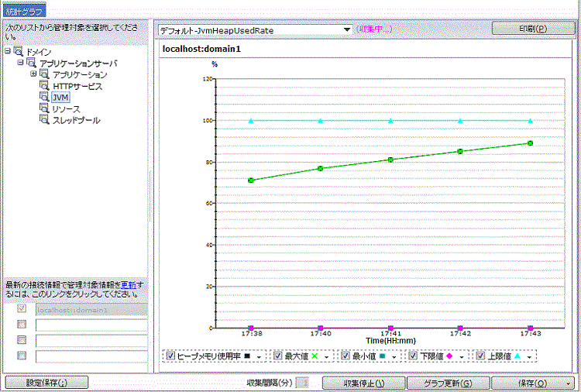Toggle the 最大値 series checkbox
Viewport: 581px width, 392px height.
(x=278, y=356)
